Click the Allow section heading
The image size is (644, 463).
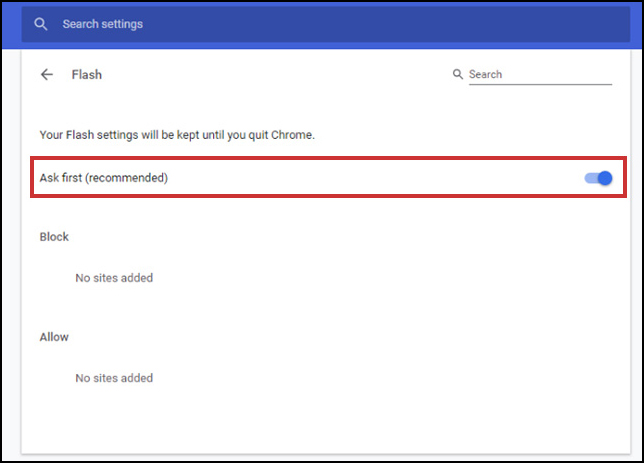click(x=54, y=337)
